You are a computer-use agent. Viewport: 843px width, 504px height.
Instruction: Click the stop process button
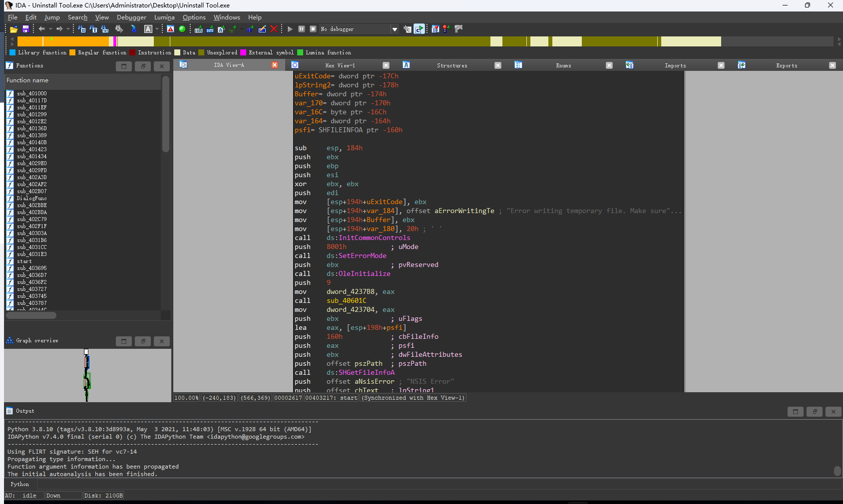(313, 29)
